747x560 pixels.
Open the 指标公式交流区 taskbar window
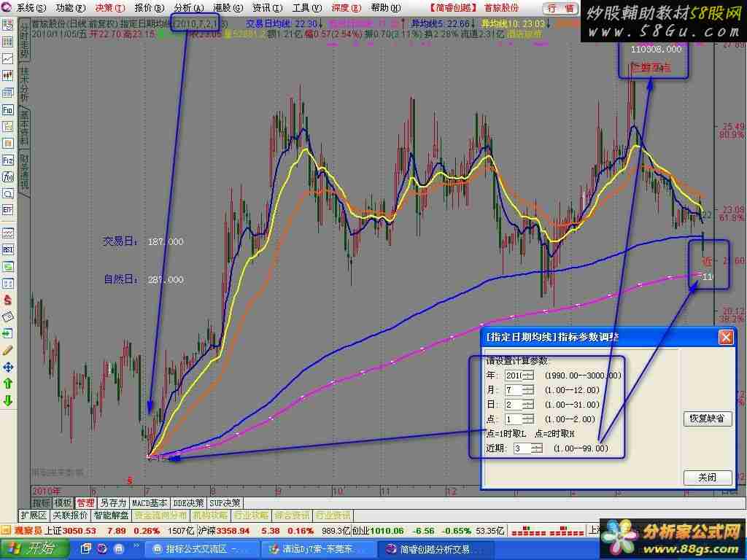click(201, 549)
